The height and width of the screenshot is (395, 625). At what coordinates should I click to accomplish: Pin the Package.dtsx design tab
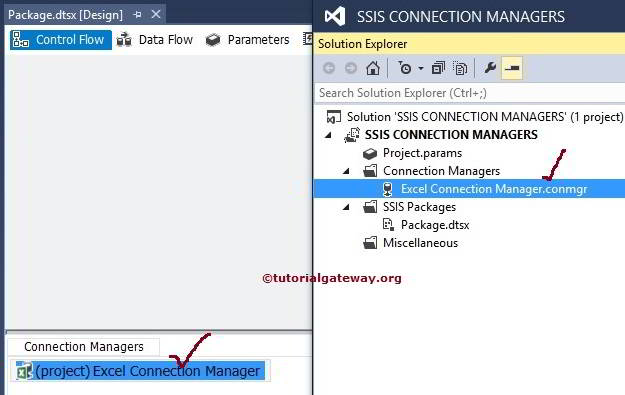[138, 15]
